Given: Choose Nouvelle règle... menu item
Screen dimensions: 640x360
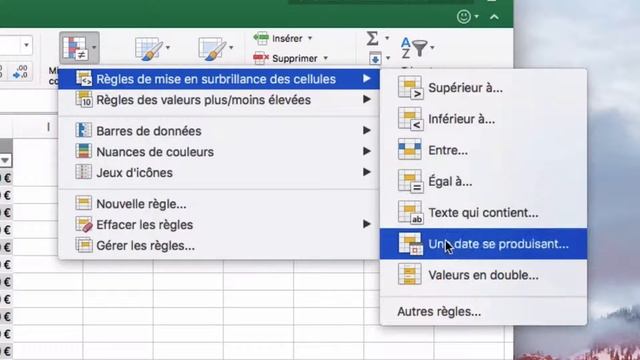Looking at the screenshot, I should [219, 204].
